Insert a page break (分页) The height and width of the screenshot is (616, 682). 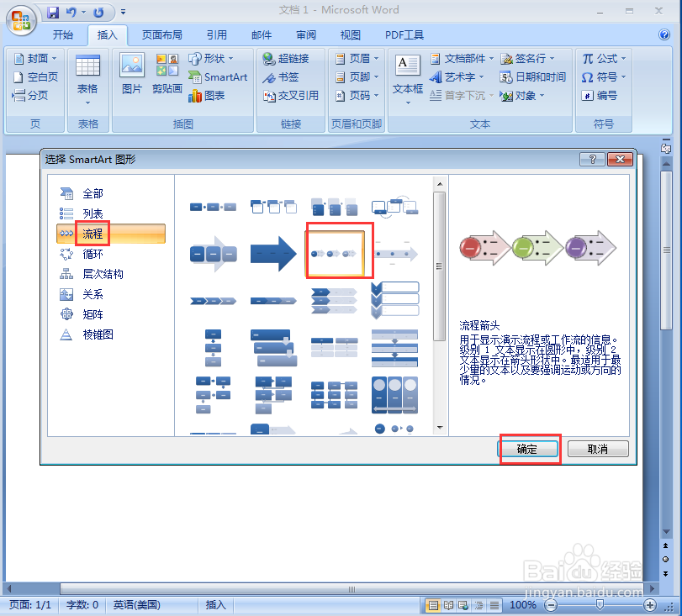[30, 95]
